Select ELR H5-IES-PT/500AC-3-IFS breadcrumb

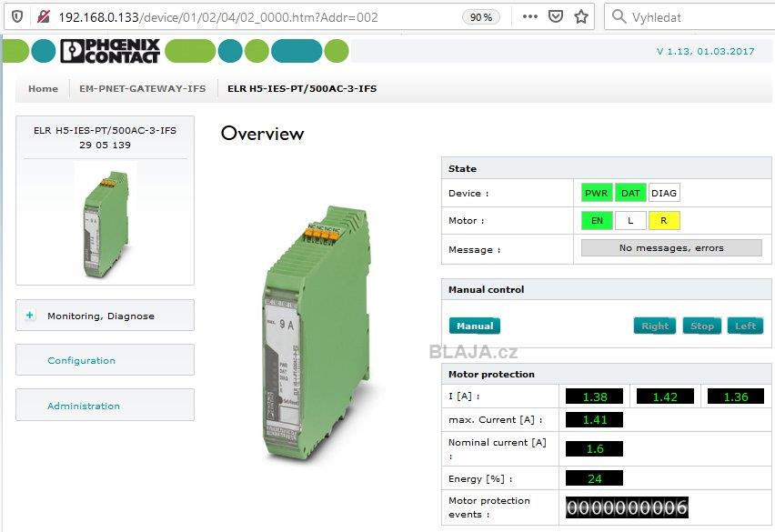click(302, 89)
